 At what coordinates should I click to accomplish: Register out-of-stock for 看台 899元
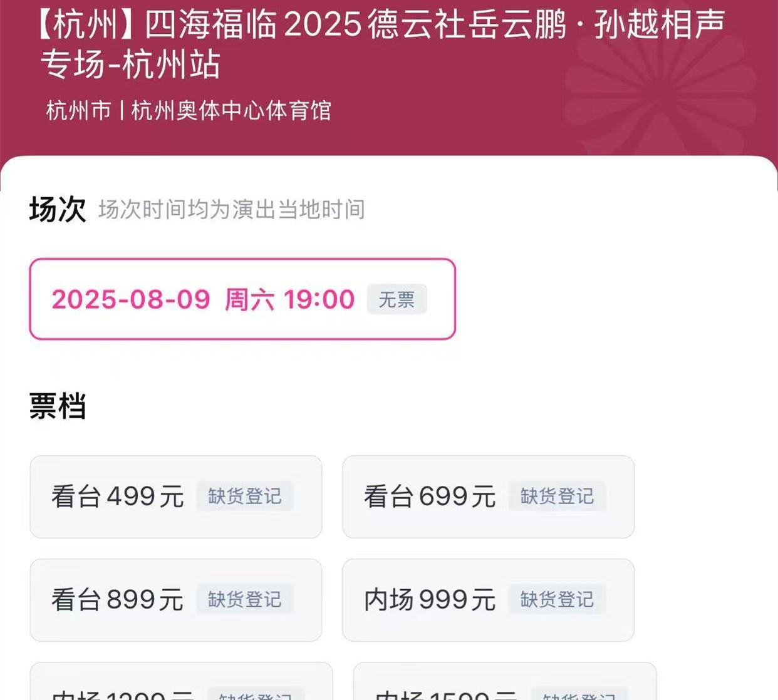click(x=245, y=600)
